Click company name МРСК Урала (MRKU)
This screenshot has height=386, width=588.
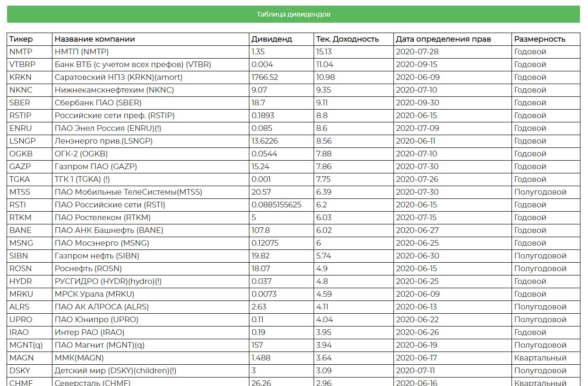click(94, 294)
